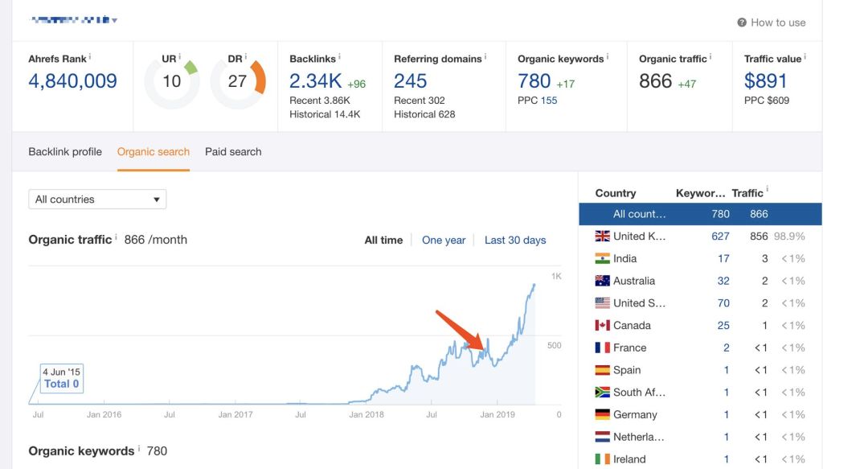Select the All time traffic range

(383, 240)
